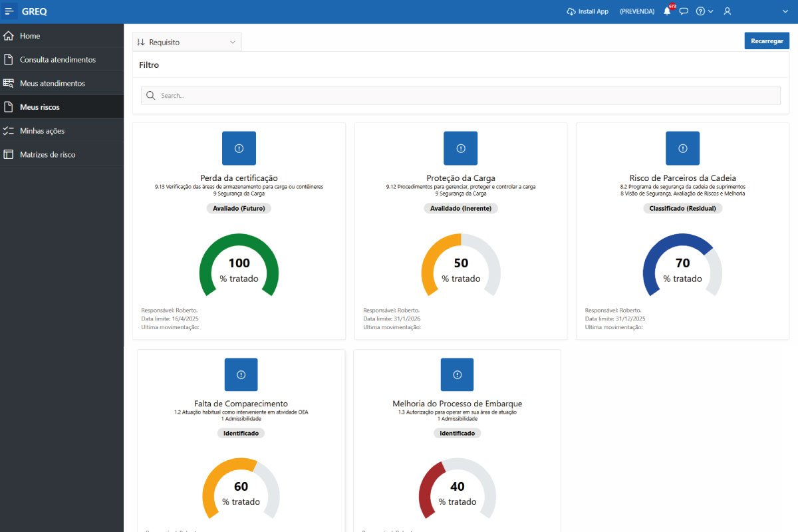
Task: Go to Consulta atendimentos in sidebar
Action: pyautogui.click(x=58, y=60)
